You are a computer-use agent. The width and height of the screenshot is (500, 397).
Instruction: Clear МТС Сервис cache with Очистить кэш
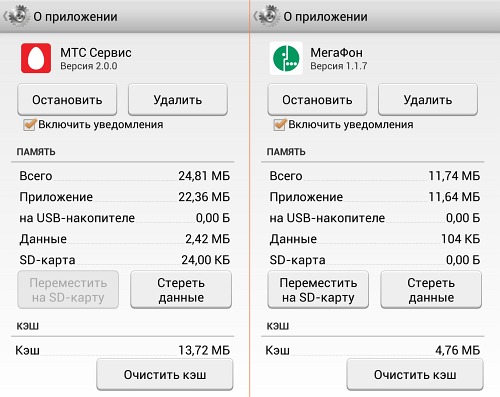pos(165,375)
